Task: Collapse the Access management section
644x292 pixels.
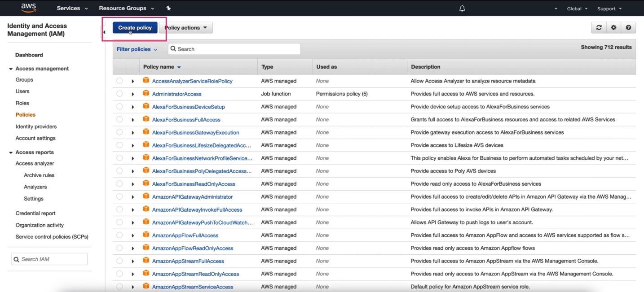Action: (11, 69)
